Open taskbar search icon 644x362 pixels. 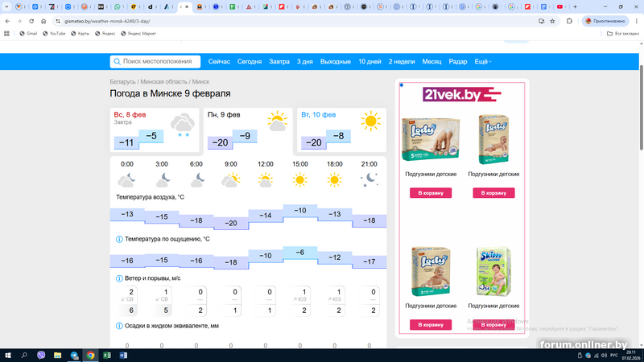(x=24, y=356)
